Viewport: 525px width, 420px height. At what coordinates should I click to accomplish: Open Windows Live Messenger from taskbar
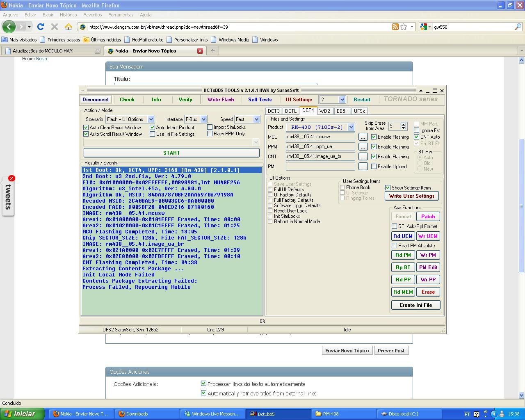coord(212,414)
